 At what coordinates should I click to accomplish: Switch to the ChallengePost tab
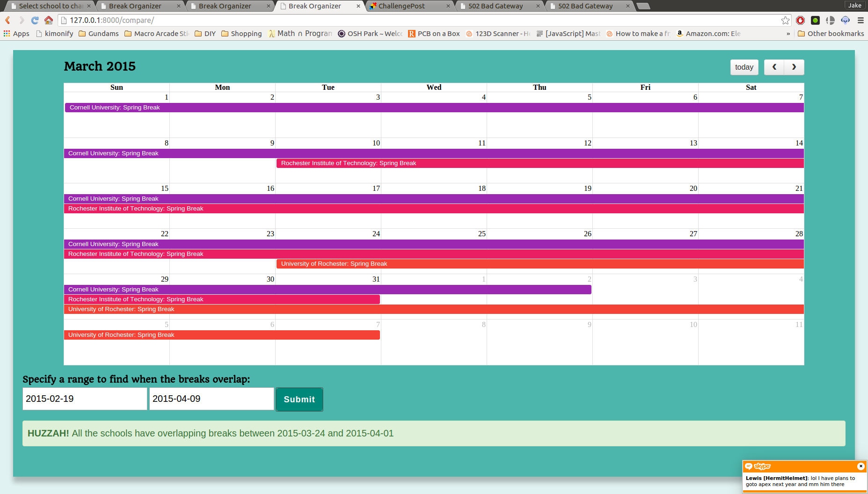(410, 6)
